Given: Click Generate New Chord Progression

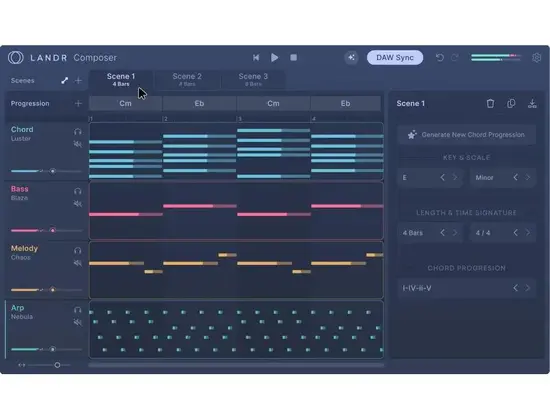Looking at the screenshot, I should [466, 135].
